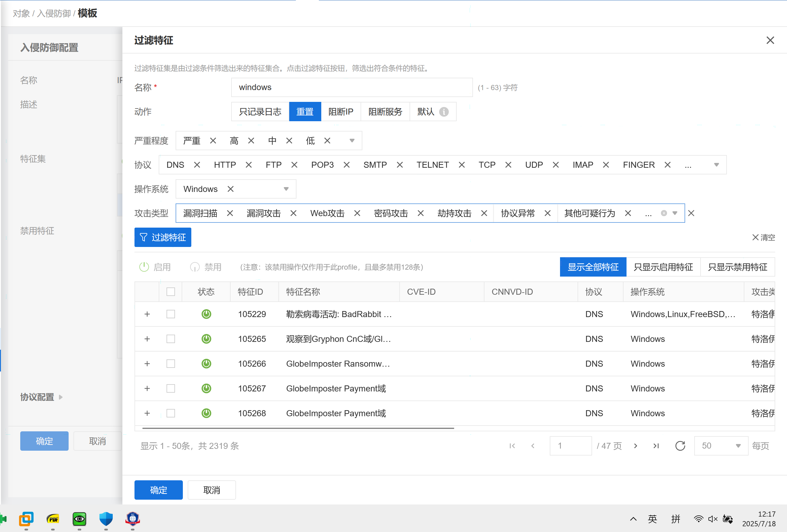Remove the Web攻击 attack type tag
This screenshot has width=787, height=532.
(357, 213)
